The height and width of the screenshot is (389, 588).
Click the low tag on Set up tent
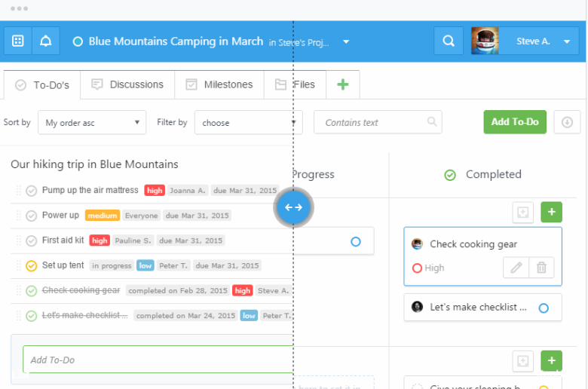145,265
